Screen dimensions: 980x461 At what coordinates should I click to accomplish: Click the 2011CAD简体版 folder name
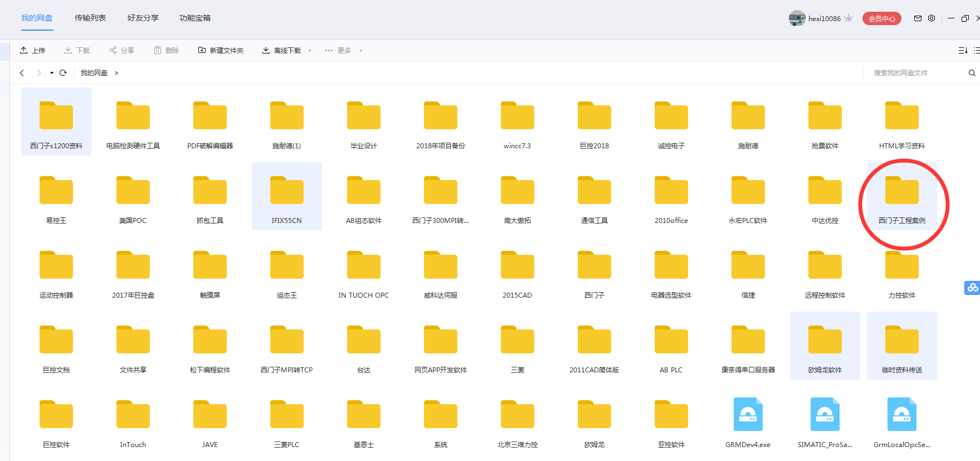tap(594, 370)
